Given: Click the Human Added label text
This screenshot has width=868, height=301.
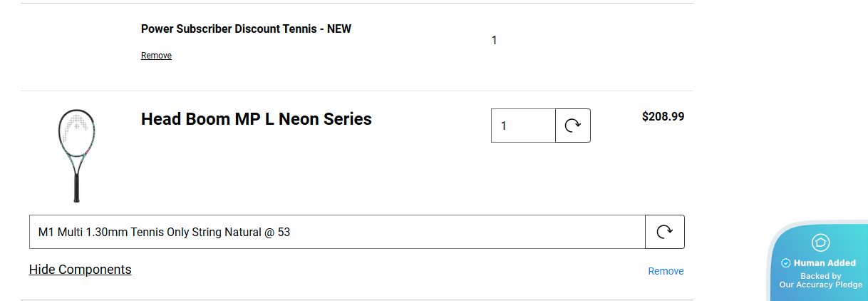Looking at the screenshot, I should click(825, 263).
